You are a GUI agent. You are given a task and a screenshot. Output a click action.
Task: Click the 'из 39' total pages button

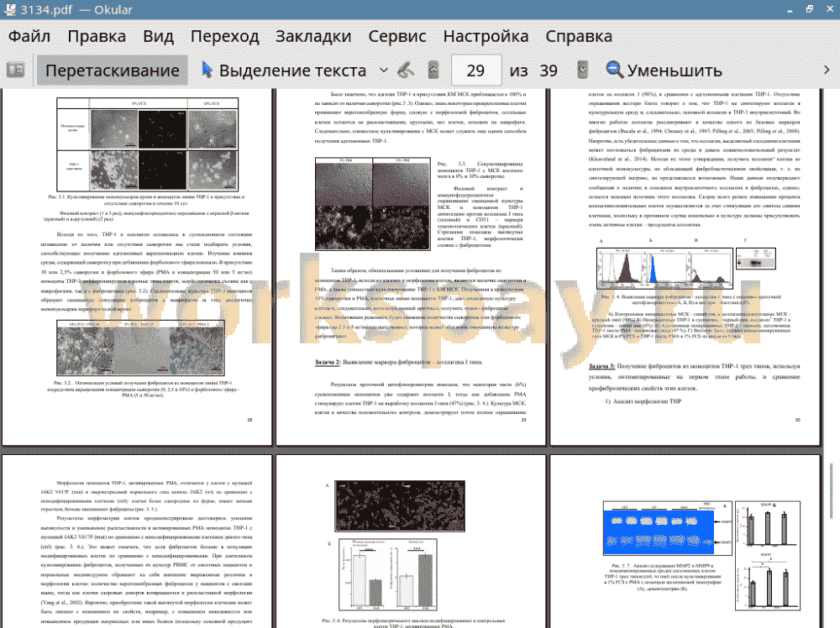533,71
